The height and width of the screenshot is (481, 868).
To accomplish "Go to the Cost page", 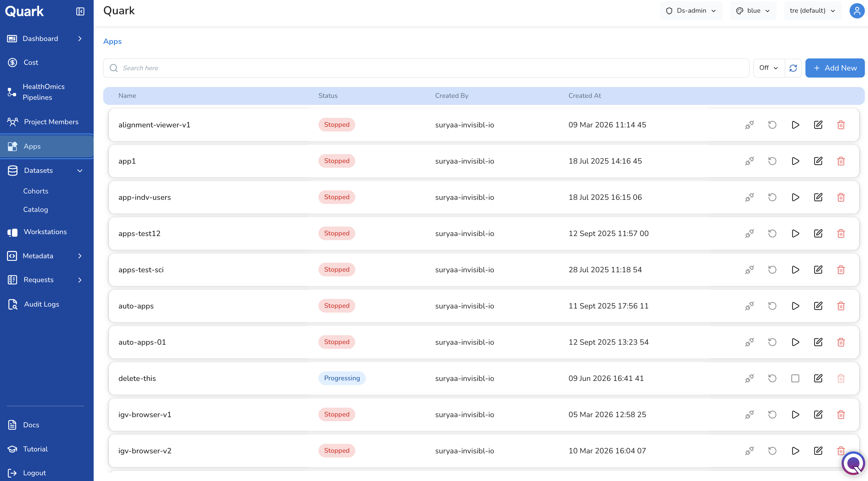I will pyautogui.click(x=30, y=62).
